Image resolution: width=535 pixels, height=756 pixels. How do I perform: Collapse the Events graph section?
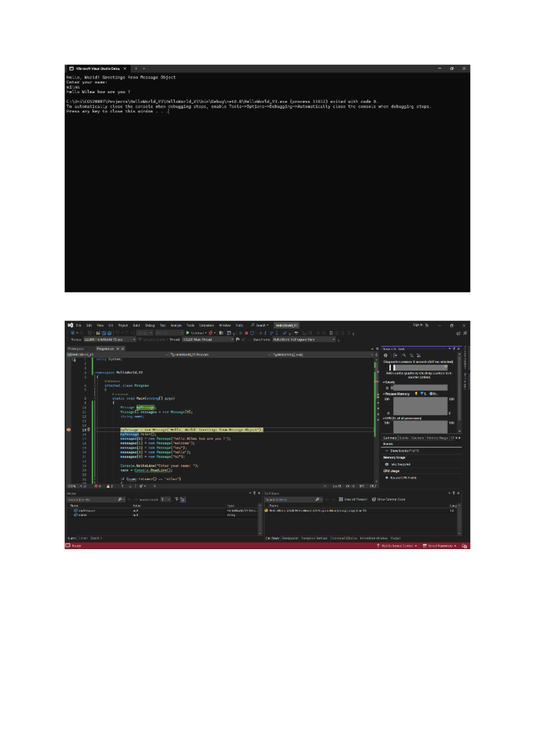coord(383,382)
